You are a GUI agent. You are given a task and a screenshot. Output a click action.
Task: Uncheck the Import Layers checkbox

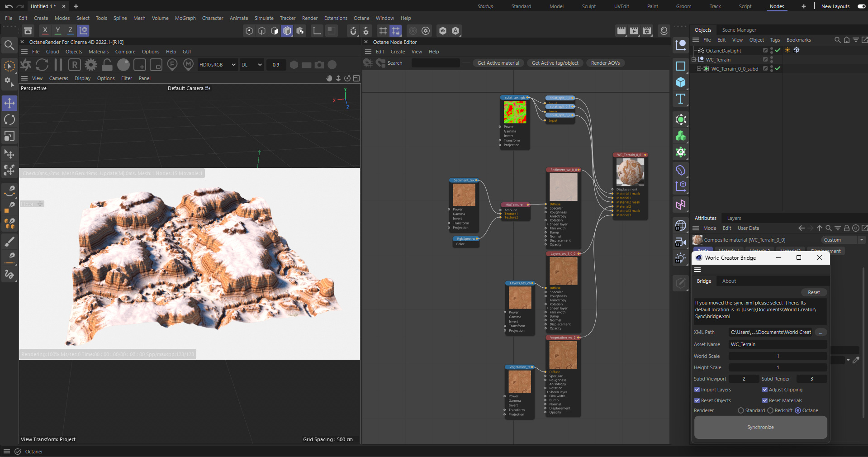click(x=697, y=390)
